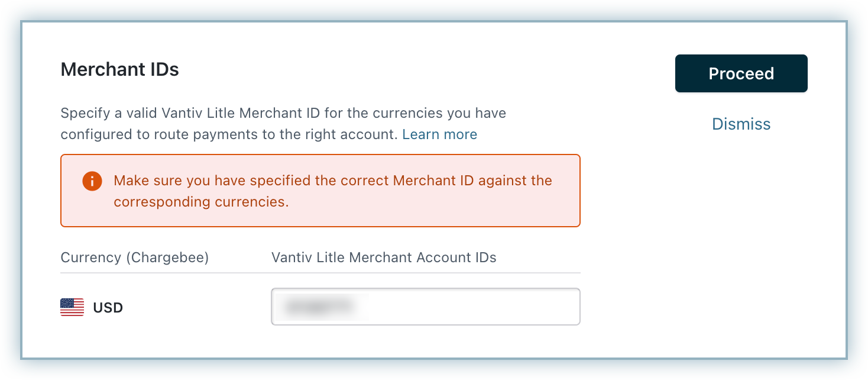Click the 'Make sure you have specified' warning text
Viewport: 868px width, 380px height.
tap(332, 181)
